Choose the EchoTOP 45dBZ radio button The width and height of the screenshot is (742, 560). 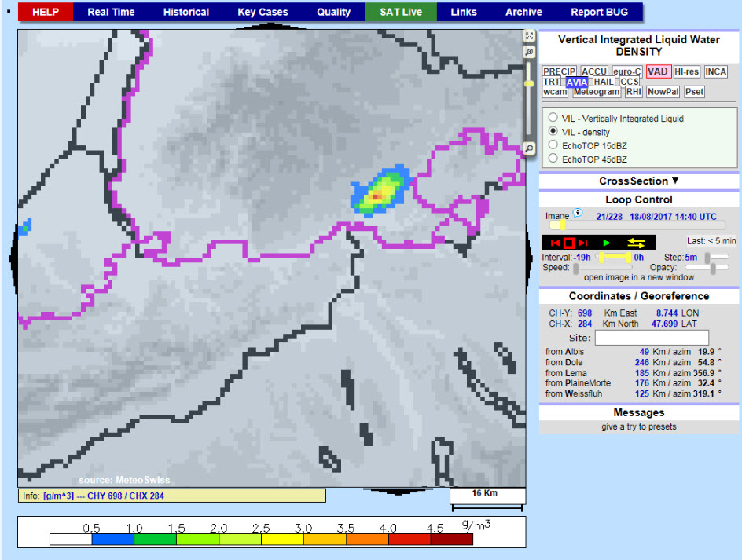[553, 159]
